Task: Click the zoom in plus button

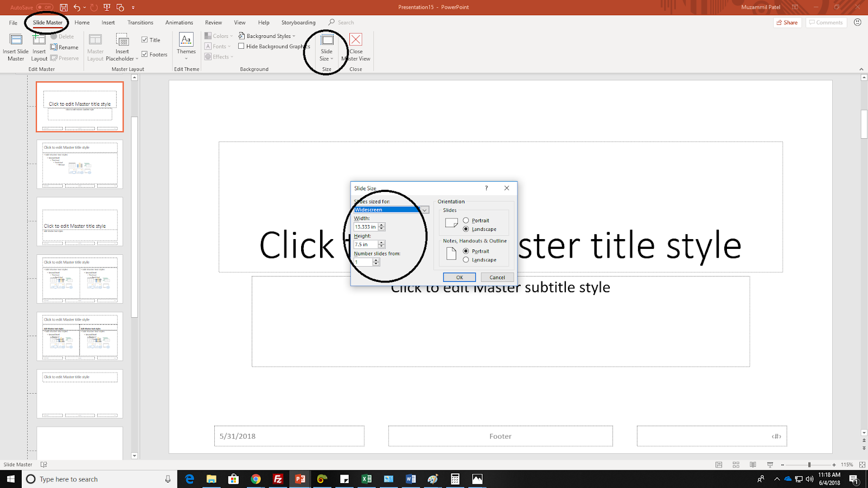Action: (834, 465)
